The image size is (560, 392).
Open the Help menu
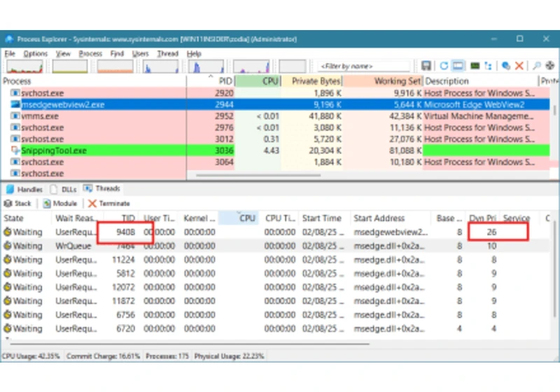click(194, 54)
